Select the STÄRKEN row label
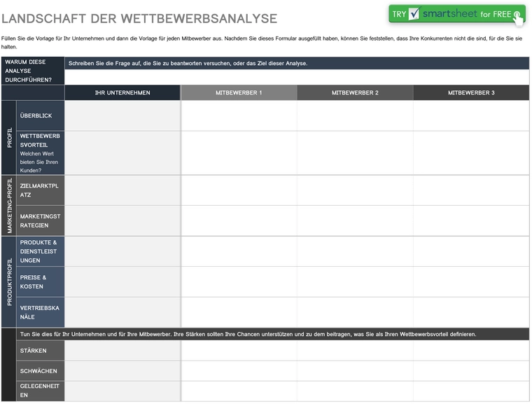 pyautogui.click(x=41, y=351)
